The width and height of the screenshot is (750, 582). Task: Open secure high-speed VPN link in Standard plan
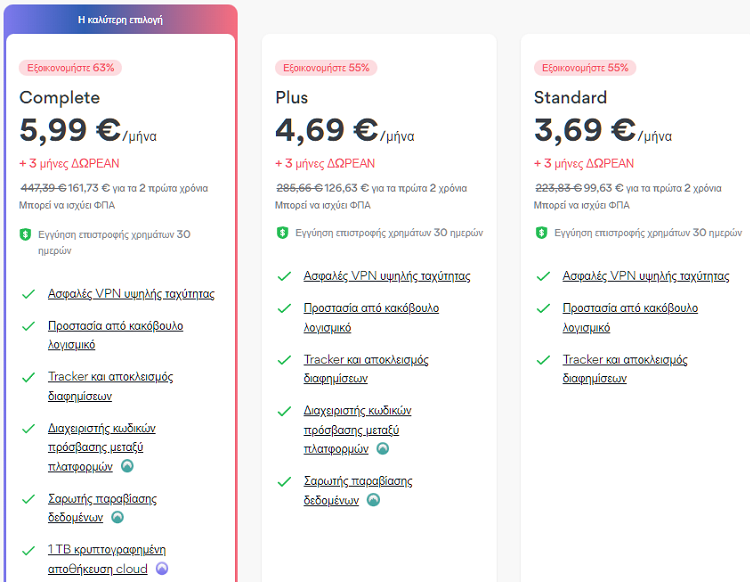click(x=646, y=276)
